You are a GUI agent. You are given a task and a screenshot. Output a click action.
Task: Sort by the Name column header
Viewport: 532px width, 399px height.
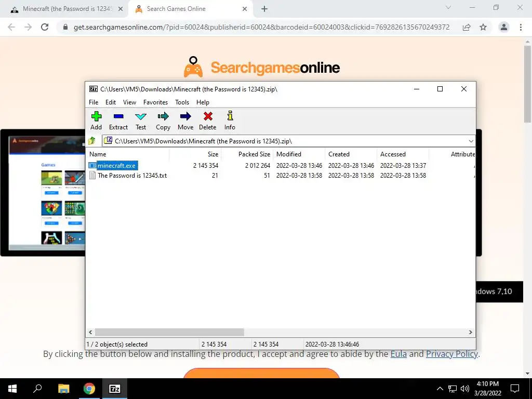[127, 154]
